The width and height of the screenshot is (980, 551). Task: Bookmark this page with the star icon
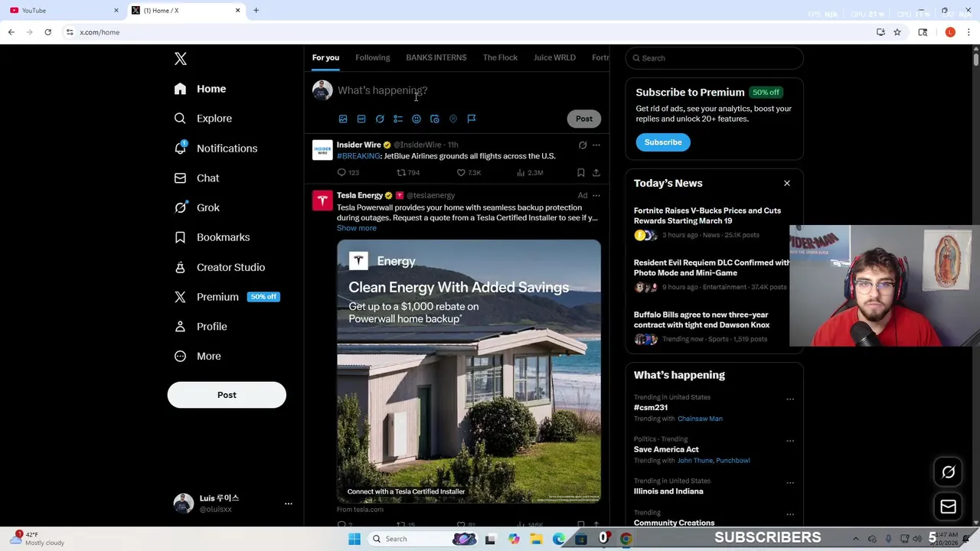[897, 32]
